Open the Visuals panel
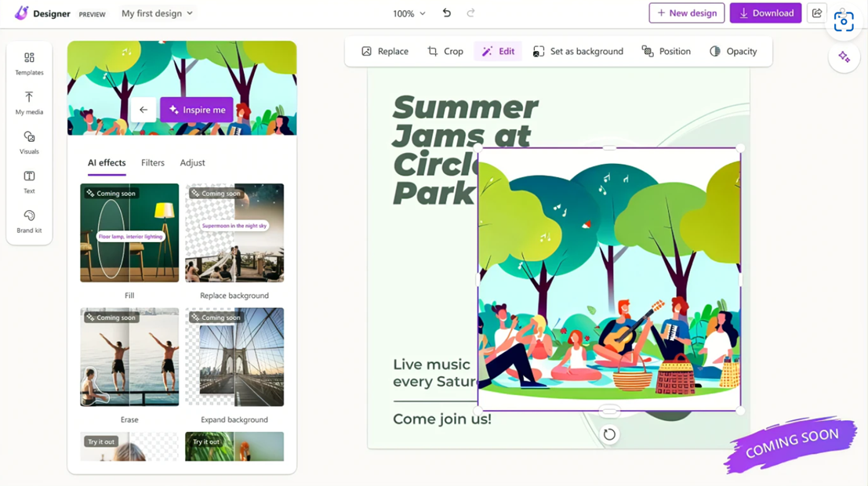The height and width of the screenshot is (486, 868). coord(29,142)
